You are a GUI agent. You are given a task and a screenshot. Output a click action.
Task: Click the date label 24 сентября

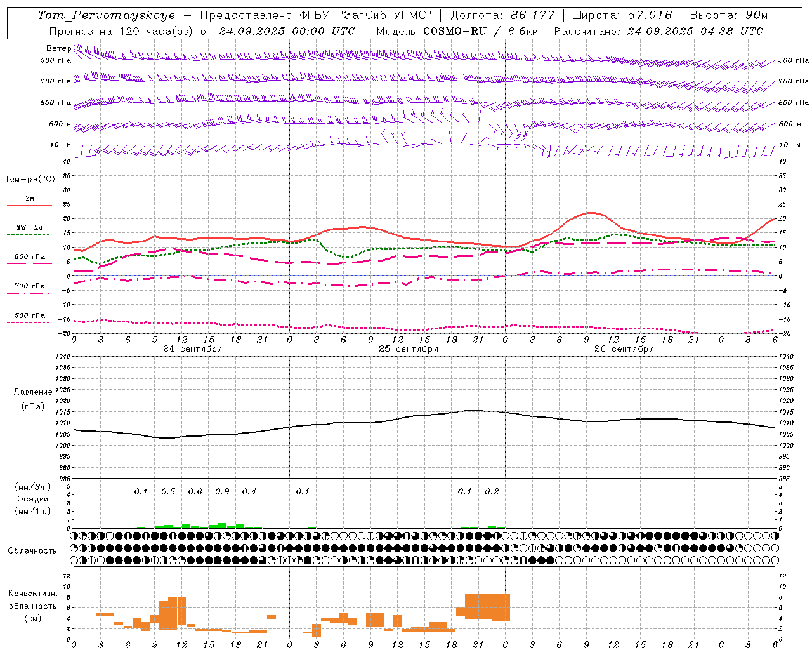tap(192, 349)
